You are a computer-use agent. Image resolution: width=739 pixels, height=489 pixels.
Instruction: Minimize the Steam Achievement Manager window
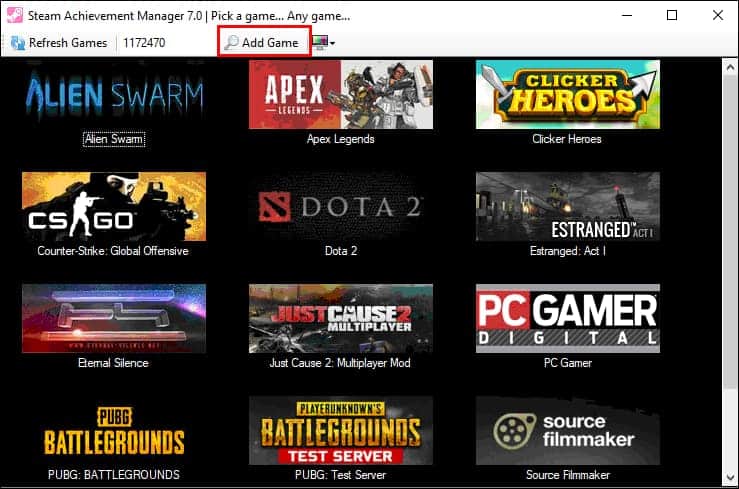coord(627,15)
